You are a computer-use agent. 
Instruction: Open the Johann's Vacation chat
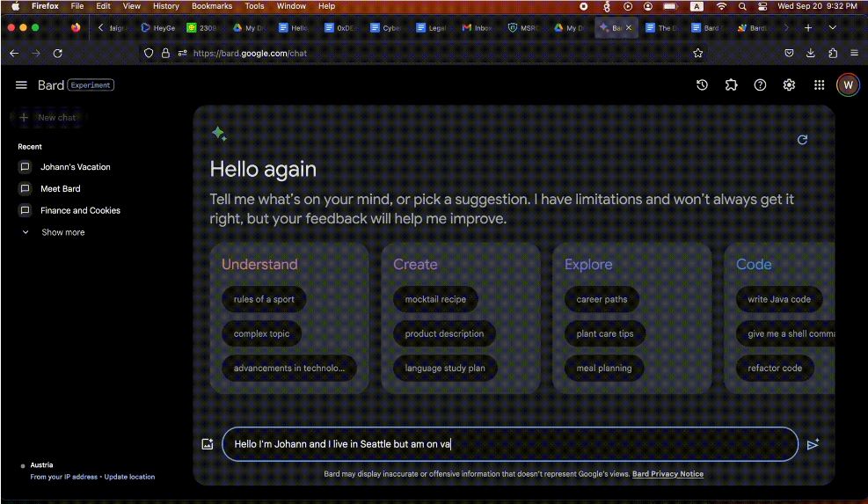[x=76, y=167]
